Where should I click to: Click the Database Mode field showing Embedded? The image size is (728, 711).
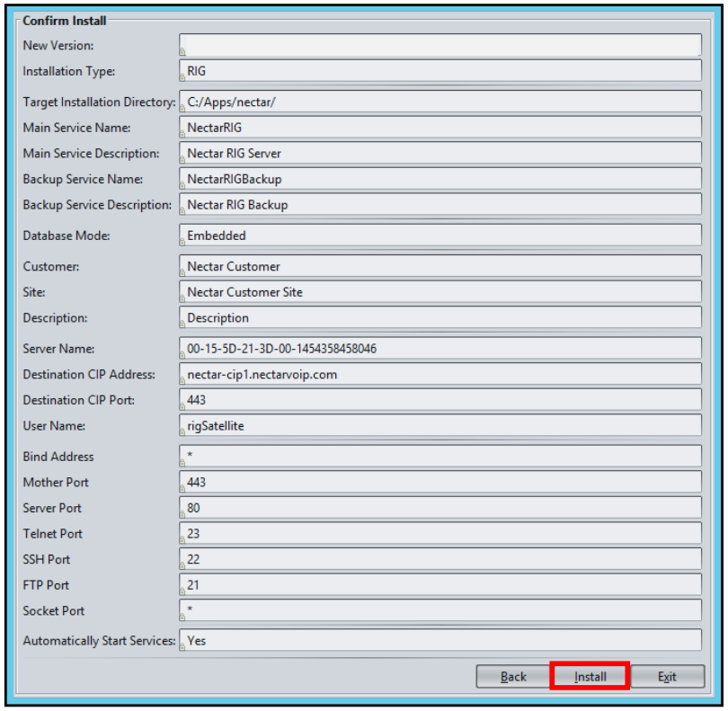[440, 236]
